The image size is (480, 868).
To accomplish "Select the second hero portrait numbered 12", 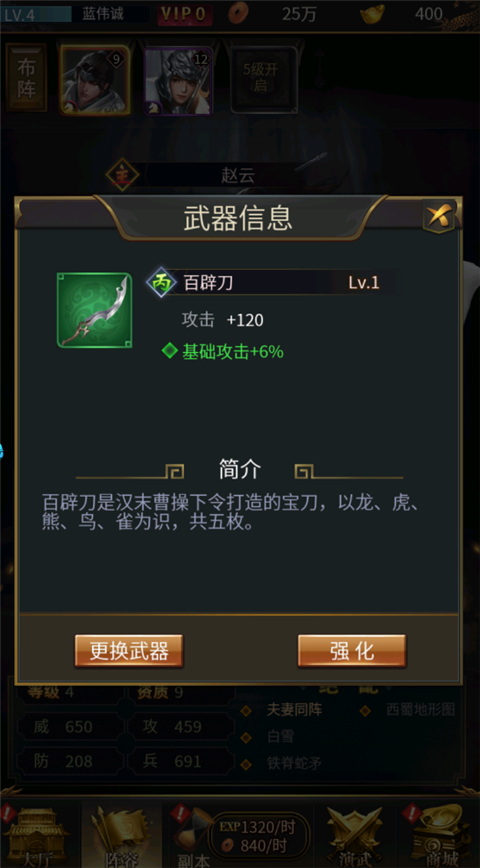I will pyautogui.click(x=178, y=80).
